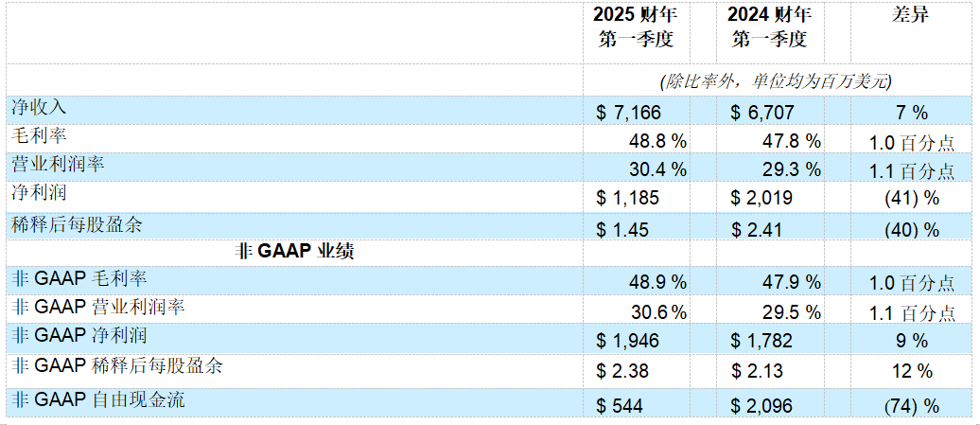Select the (74)% free cash flow difference
980x425 pixels.
pos(911,405)
